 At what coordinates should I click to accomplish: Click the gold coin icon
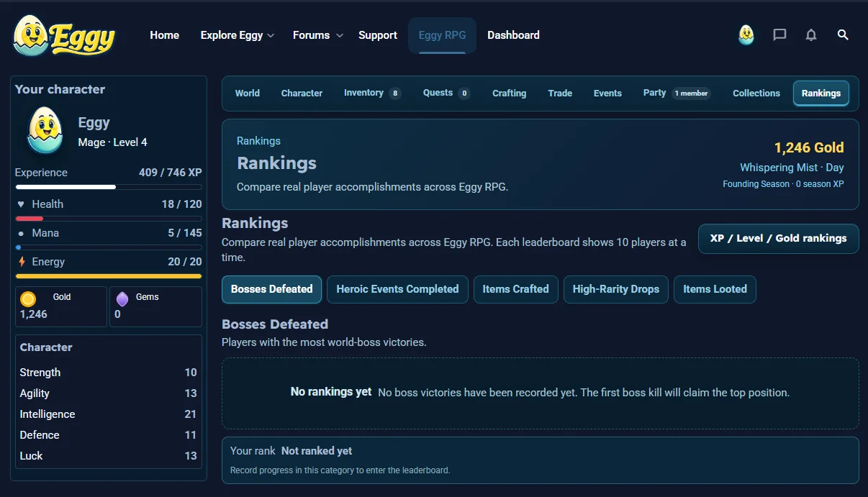click(x=28, y=299)
